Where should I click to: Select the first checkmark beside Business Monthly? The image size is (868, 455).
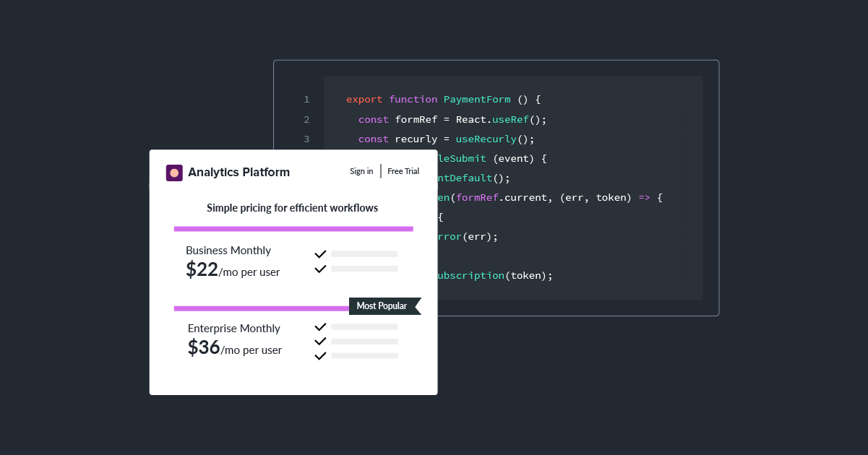320,253
